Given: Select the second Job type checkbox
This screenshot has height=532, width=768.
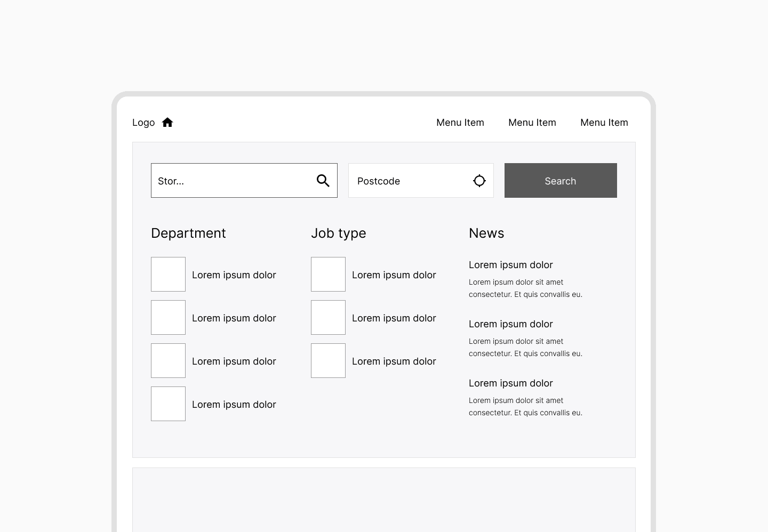Looking at the screenshot, I should pos(328,318).
